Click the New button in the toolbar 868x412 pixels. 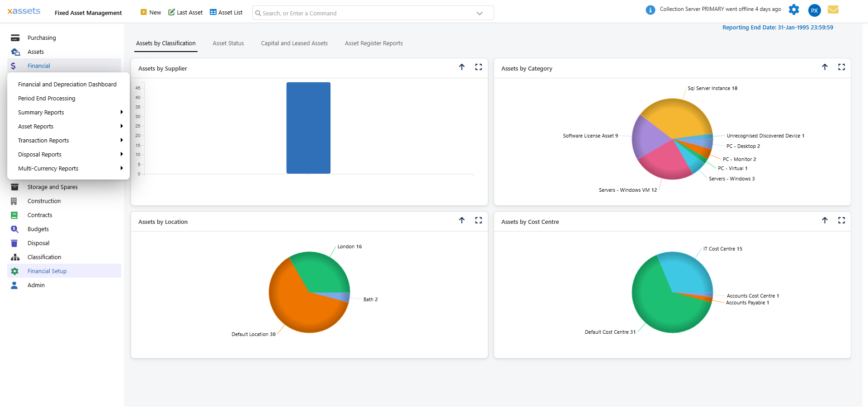pyautogui.click(x=151, y=12)
